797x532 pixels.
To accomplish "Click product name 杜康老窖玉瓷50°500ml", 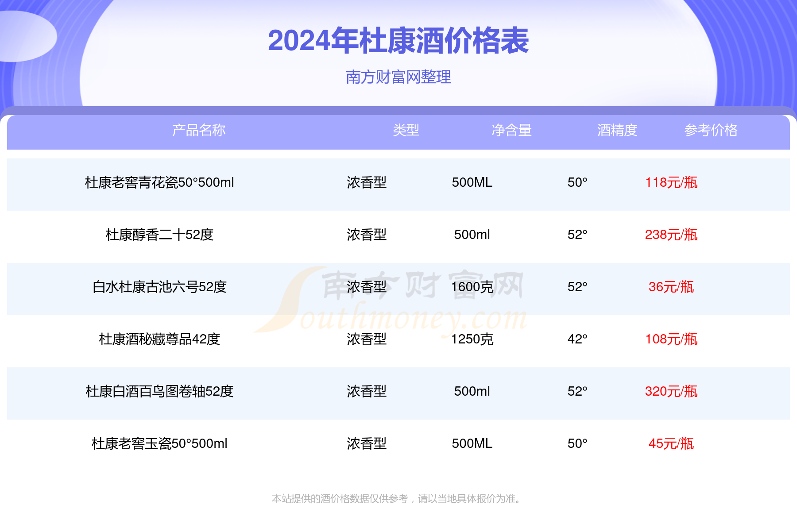I will coord(159,443).
